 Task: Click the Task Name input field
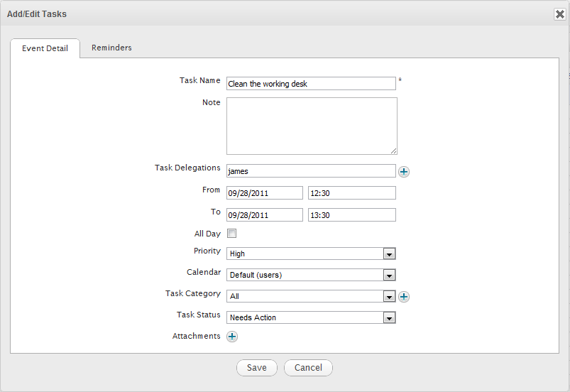311,84
